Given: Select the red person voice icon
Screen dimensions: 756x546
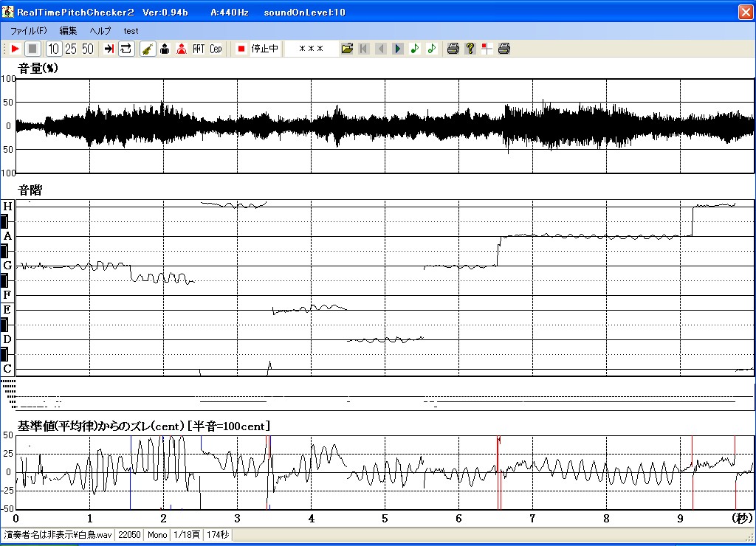Looking at the screenshot, I should (x=182, y=49).
